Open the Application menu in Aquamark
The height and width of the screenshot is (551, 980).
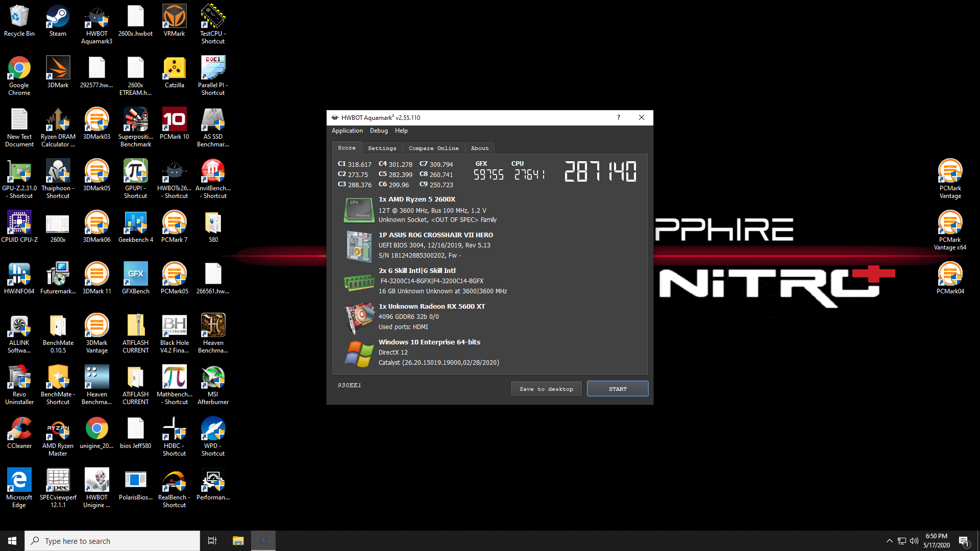click(347, 131)
